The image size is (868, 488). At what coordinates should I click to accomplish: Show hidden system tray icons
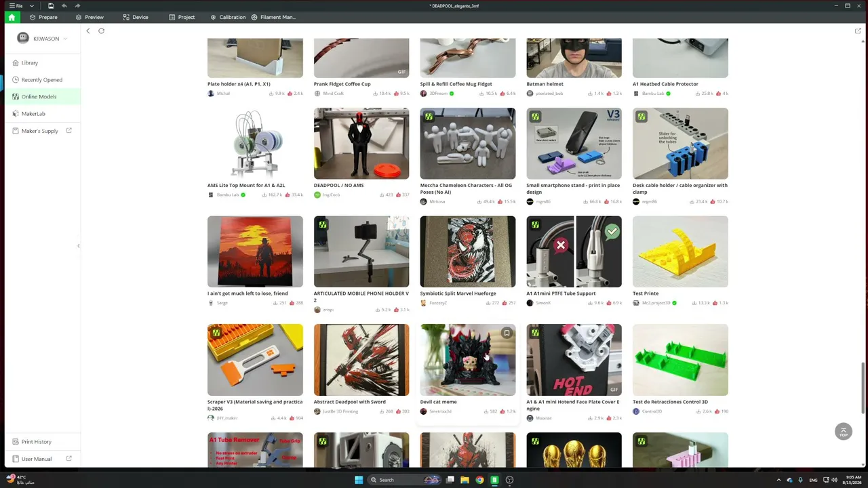tap(778, 480)
